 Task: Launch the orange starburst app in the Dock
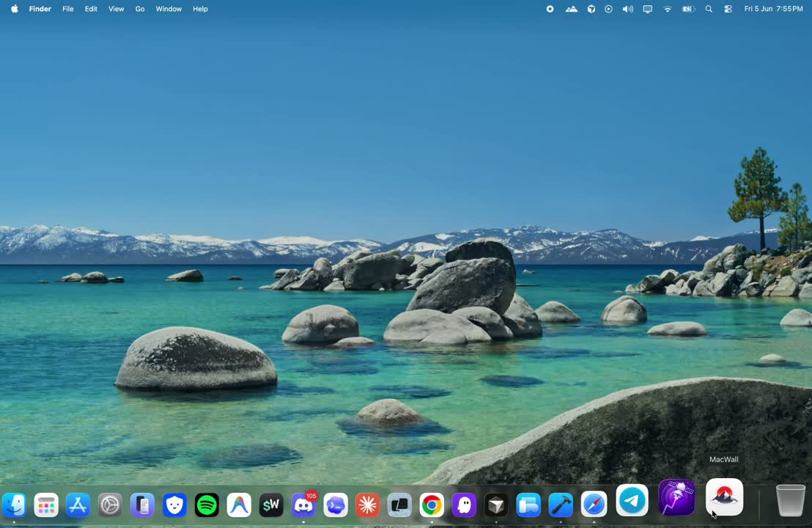pyautogui.click(x=368, y=505)
